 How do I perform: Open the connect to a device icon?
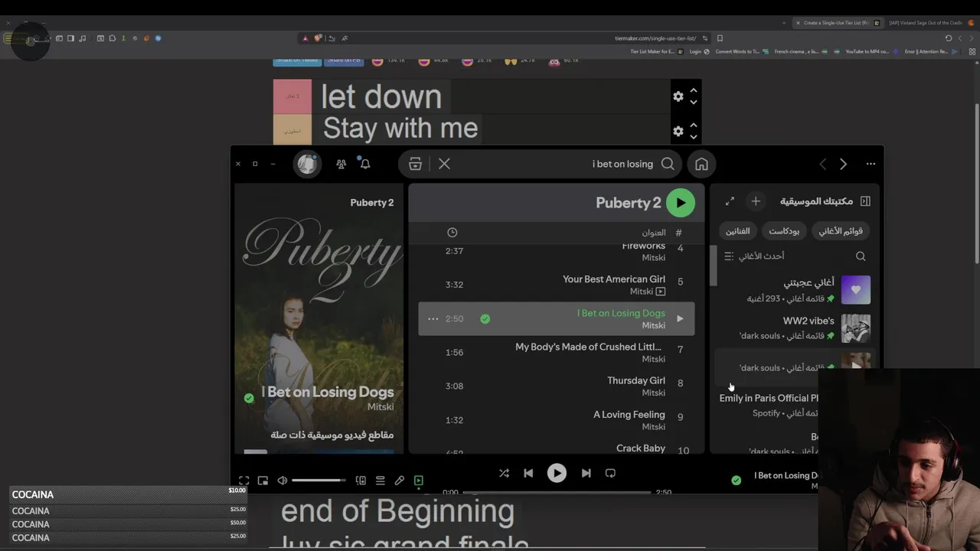361,481
